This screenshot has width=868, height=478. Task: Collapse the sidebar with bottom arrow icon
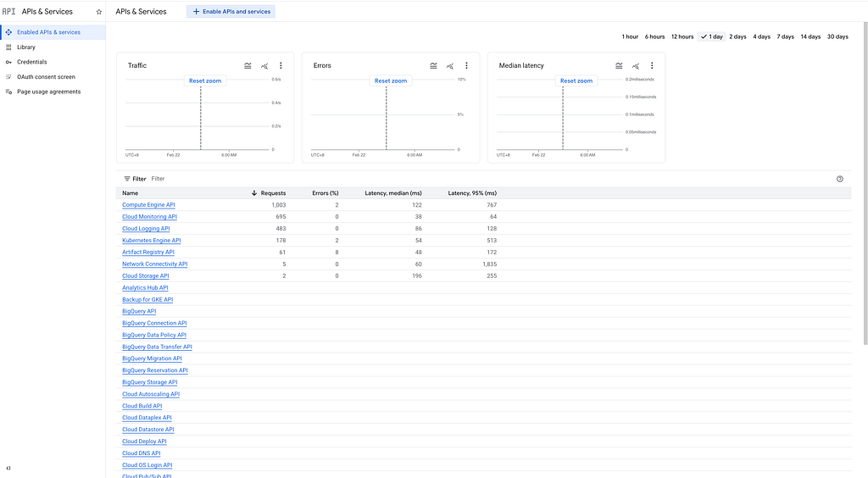8,468
